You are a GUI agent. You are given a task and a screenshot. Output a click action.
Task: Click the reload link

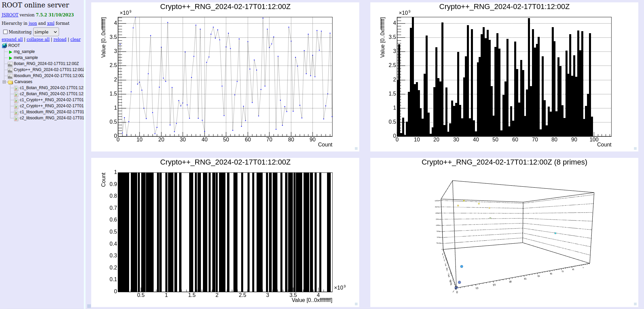[x=60, y=39]
